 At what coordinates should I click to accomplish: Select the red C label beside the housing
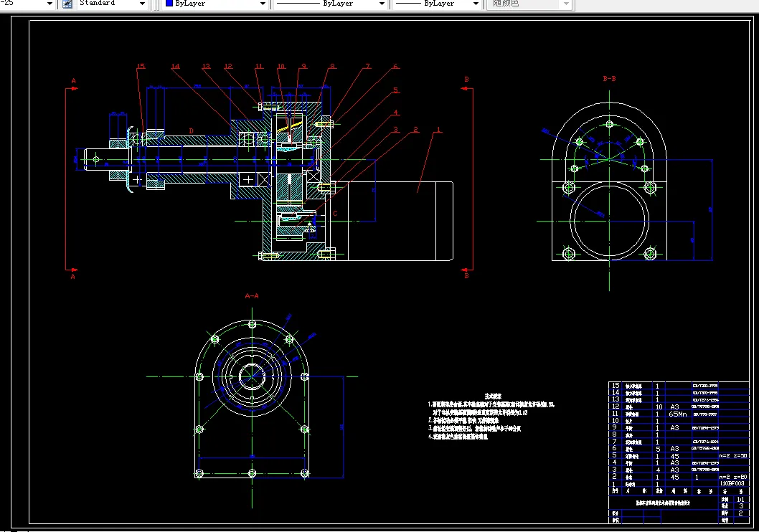pos(335,213)
